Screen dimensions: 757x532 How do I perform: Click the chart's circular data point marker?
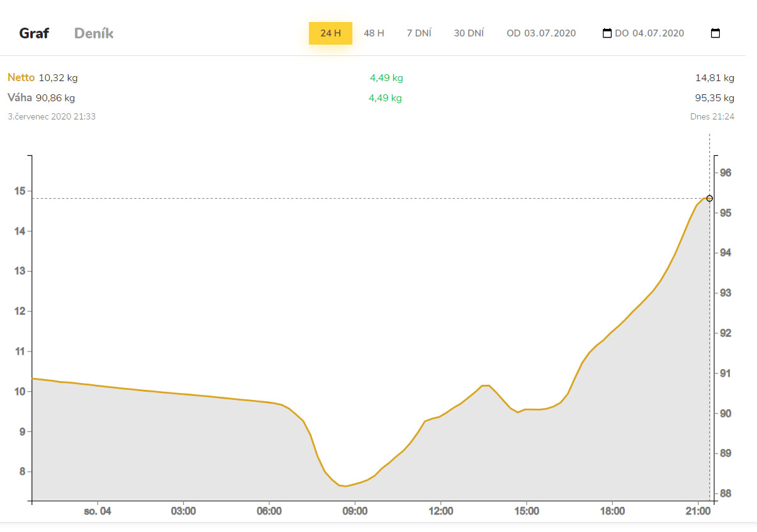(709, 198)
